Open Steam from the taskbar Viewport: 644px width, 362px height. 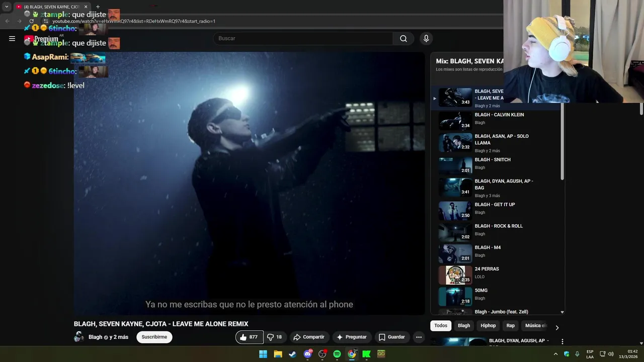point(292,354)
